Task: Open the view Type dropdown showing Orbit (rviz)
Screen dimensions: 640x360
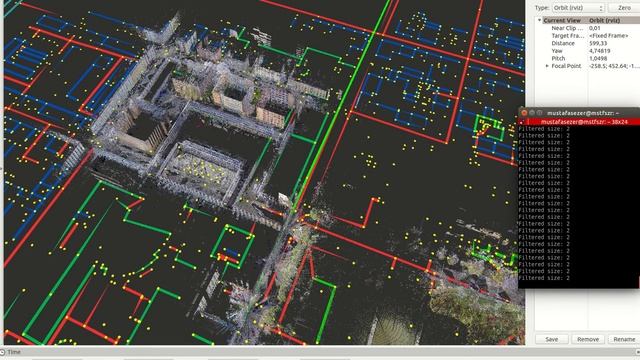Action: 578,8
